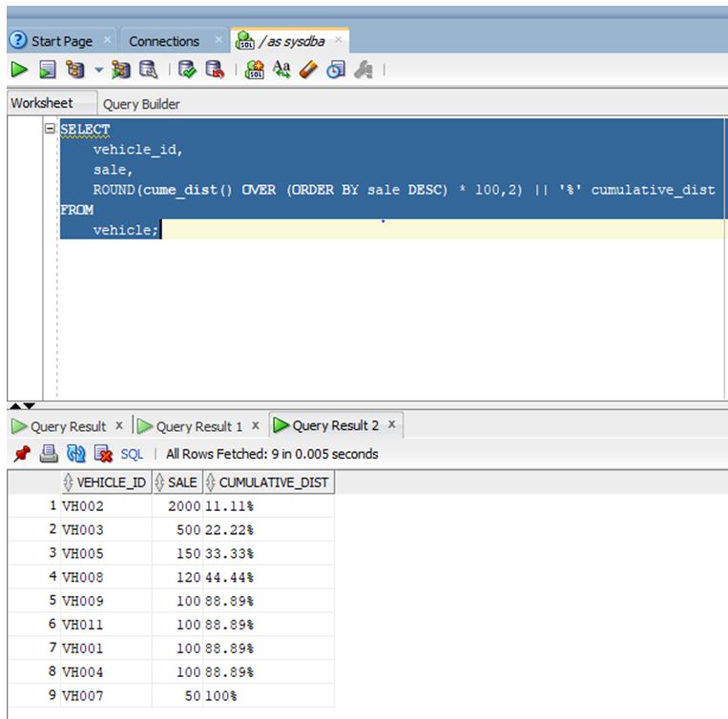Close the Query Result tab
728x719 pixels.
click(119, 425)
